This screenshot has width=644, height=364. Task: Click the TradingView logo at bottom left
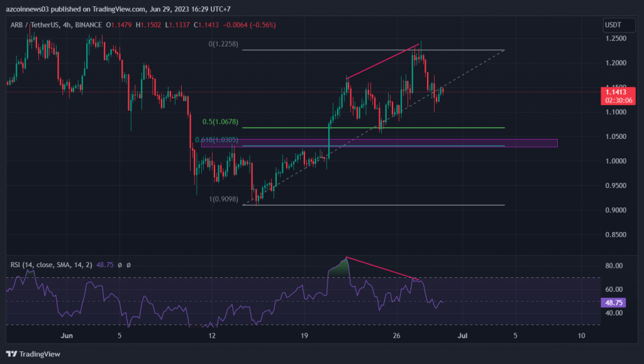(33, 354)
